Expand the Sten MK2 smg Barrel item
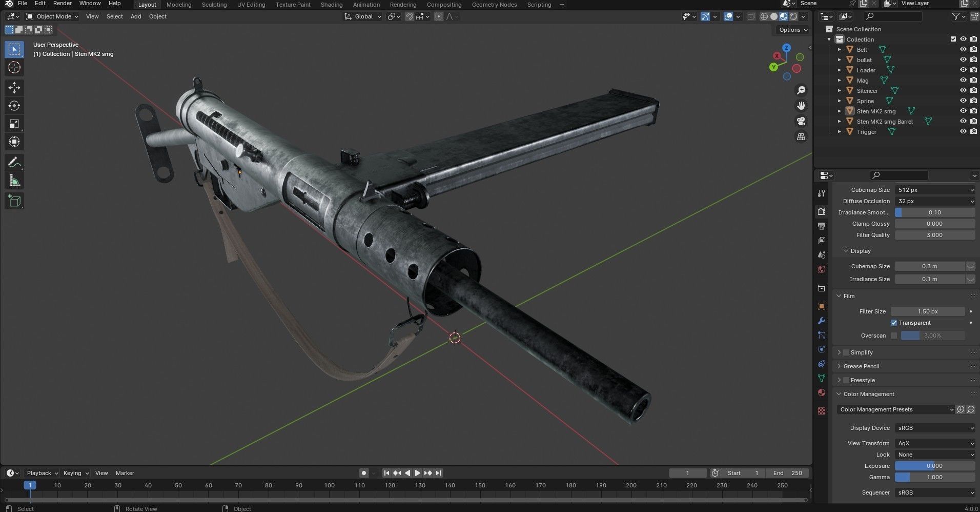The width and height of the screenshot is (980, 512). pyautogui.click(x=840, y=122)
